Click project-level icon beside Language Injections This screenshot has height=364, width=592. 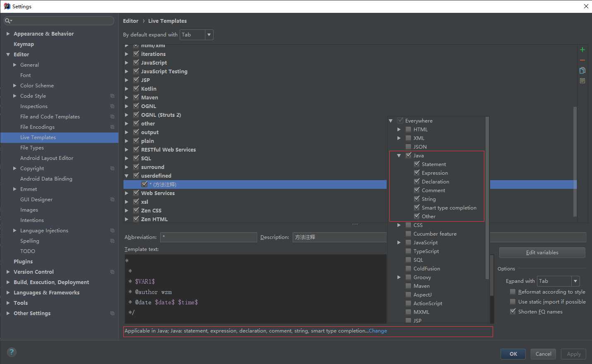(x=112, y=231)
